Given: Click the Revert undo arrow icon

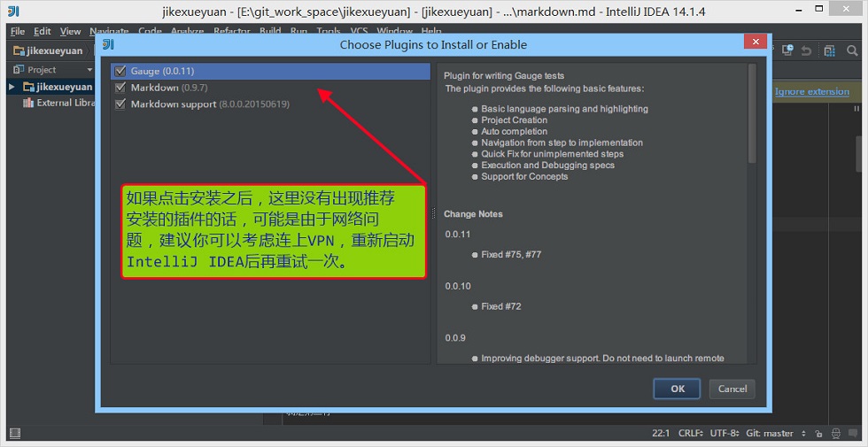Looking at the screenshot, I should click(x=807, y=51).
